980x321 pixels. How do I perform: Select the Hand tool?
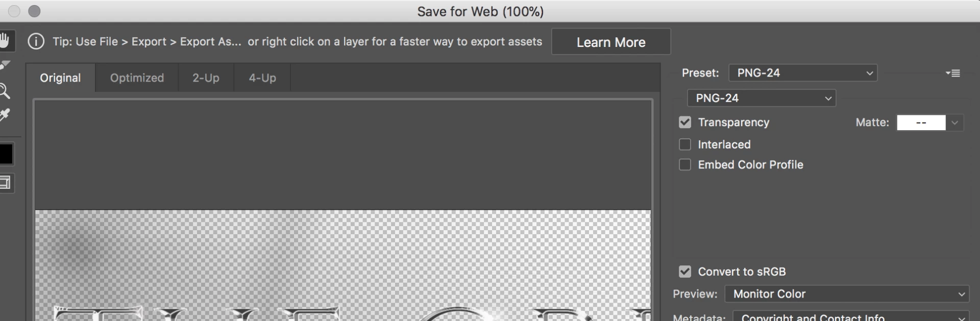click(x=6, y=40)
